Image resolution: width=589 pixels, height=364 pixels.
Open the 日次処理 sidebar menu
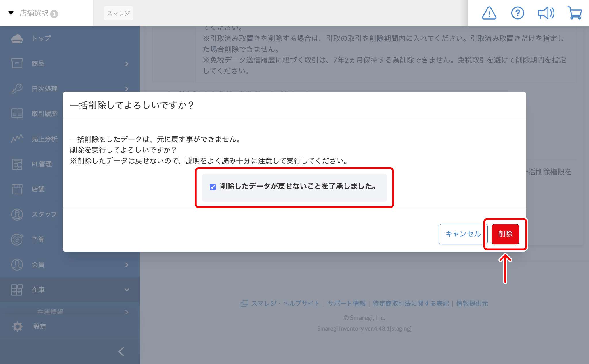coord(45,89)
